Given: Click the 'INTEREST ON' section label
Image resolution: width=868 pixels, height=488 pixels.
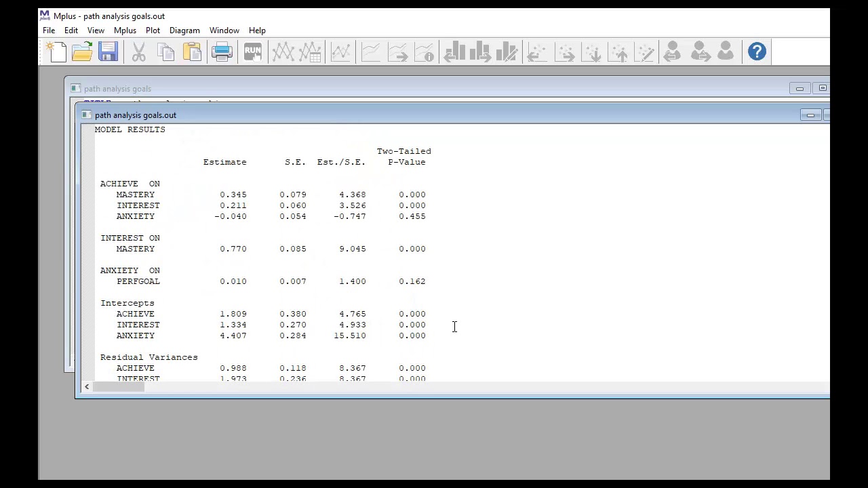Looking at the screenshot, I should (x=130, y=238).
